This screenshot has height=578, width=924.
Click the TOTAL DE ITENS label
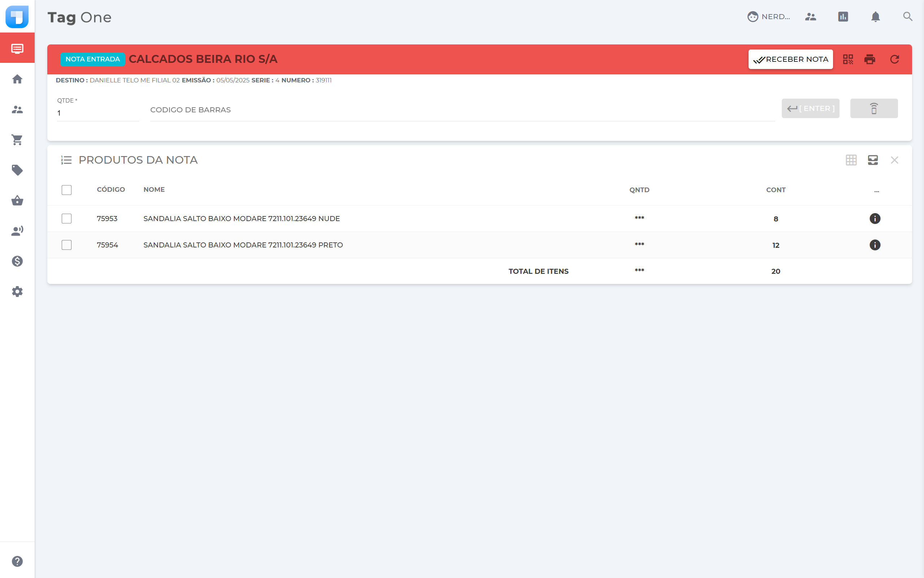539,271
